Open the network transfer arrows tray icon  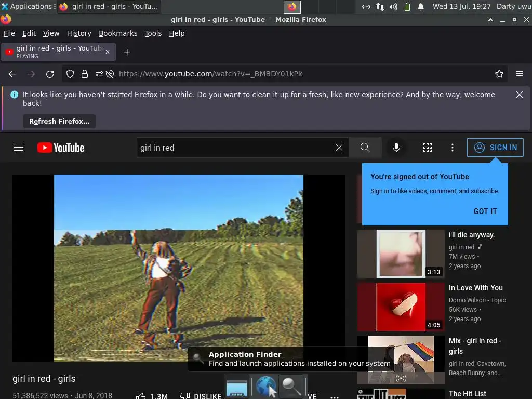[x=380, y=6]
